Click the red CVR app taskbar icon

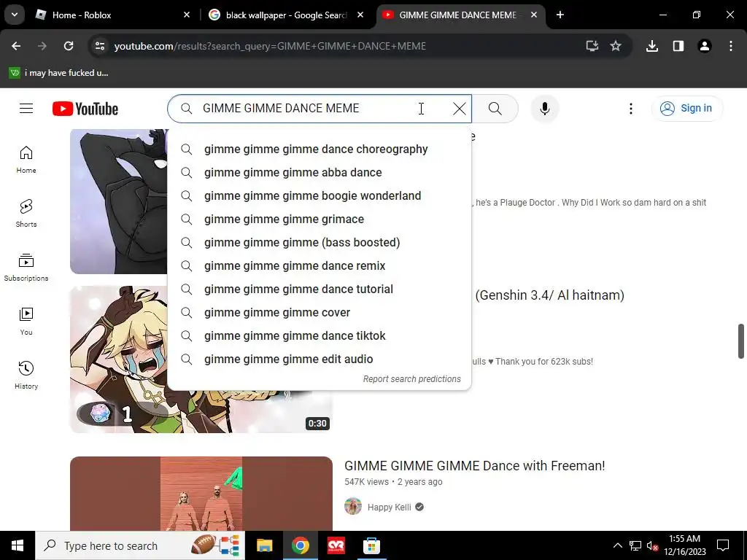point(336,545)
